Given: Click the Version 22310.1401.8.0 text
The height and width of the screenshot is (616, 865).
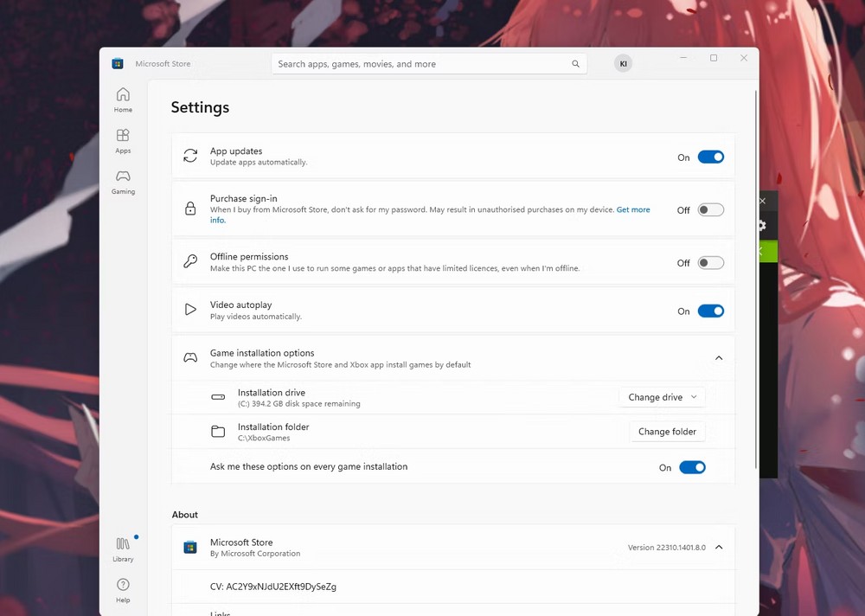Looking at the screenshot, I should pos(666,548).
